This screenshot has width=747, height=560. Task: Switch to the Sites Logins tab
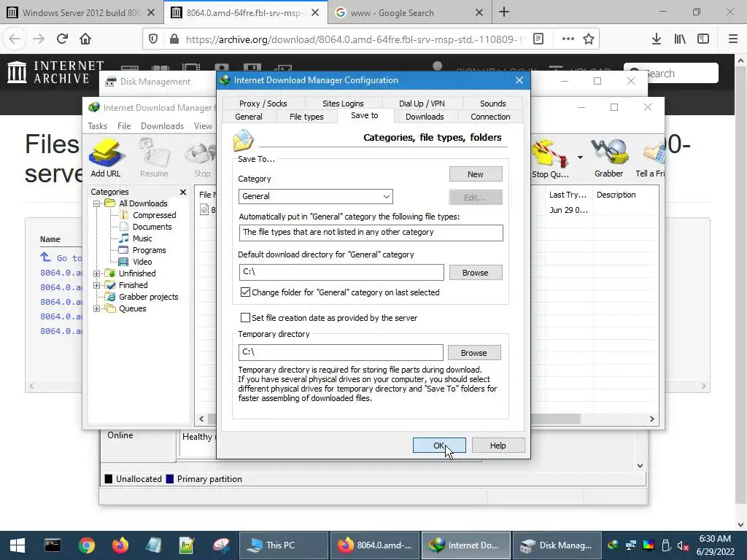[343, 104]
